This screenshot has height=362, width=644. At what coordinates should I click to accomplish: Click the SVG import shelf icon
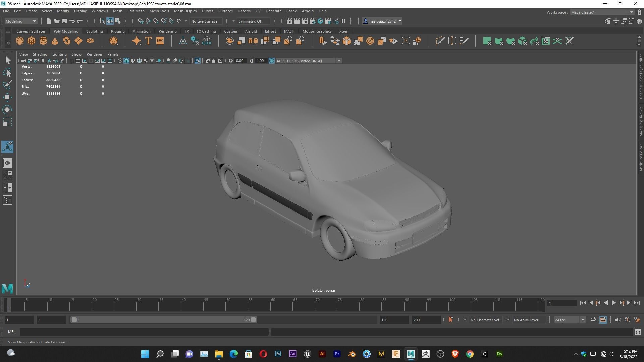pyautogui.click(x=160, y=41)
